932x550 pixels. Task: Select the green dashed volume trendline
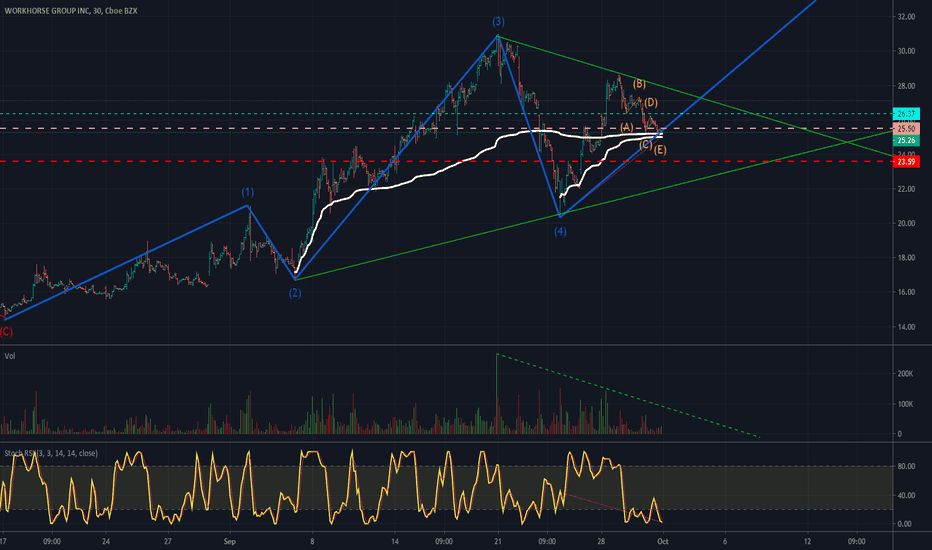pyautogui.click(x=627, y=396)
